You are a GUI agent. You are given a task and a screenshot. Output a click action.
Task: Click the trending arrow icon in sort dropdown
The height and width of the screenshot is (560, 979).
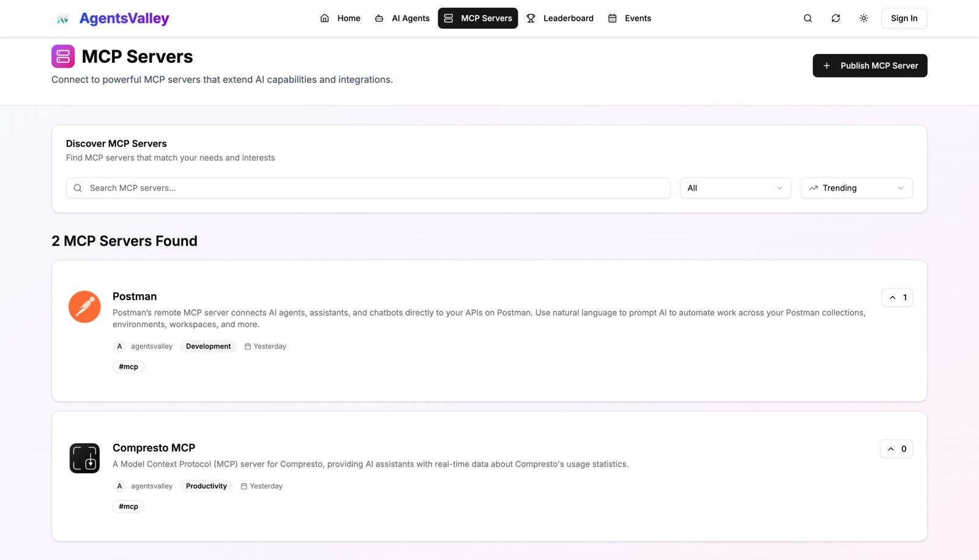click(x=813, y=188)
